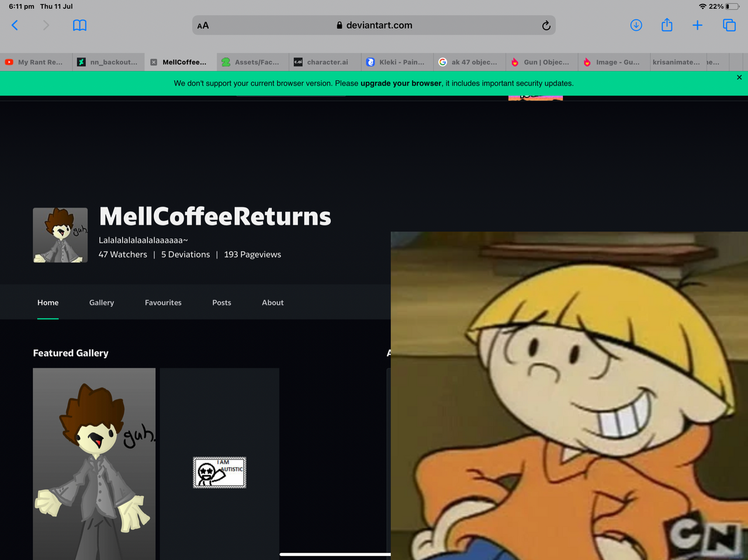The width and height of the screenshot is (748, 560).
Task: Go back with Safari's back arrow
Action: click(x=15, y=25)
